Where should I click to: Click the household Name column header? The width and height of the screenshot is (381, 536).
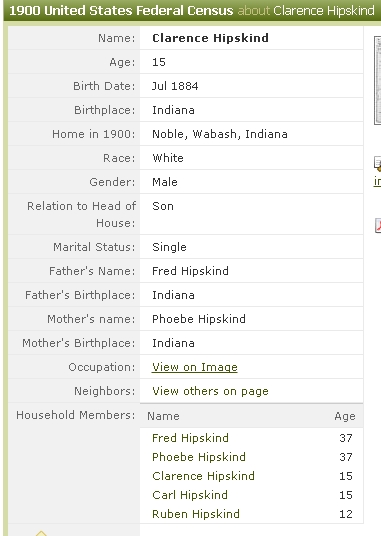(163, 416)
